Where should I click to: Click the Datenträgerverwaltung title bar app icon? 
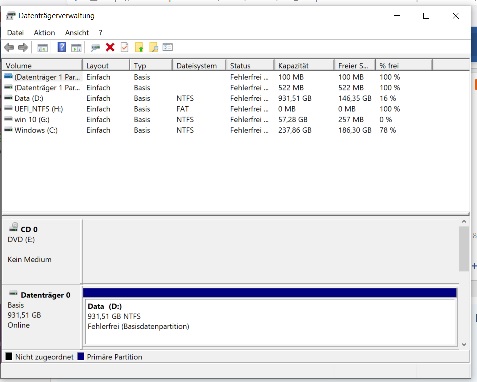coord(11,16)
